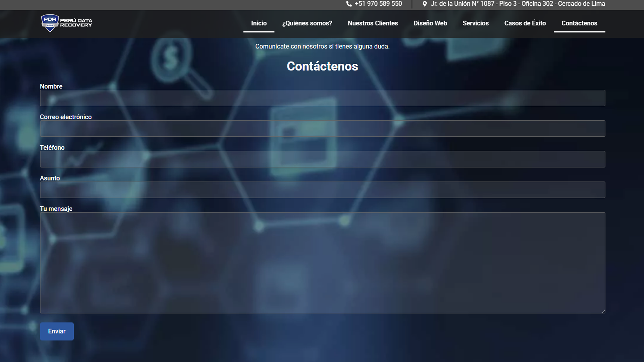Open the ¿Quiénes somos? page
This screenshot has height=362, width=644.
[307, 23]
